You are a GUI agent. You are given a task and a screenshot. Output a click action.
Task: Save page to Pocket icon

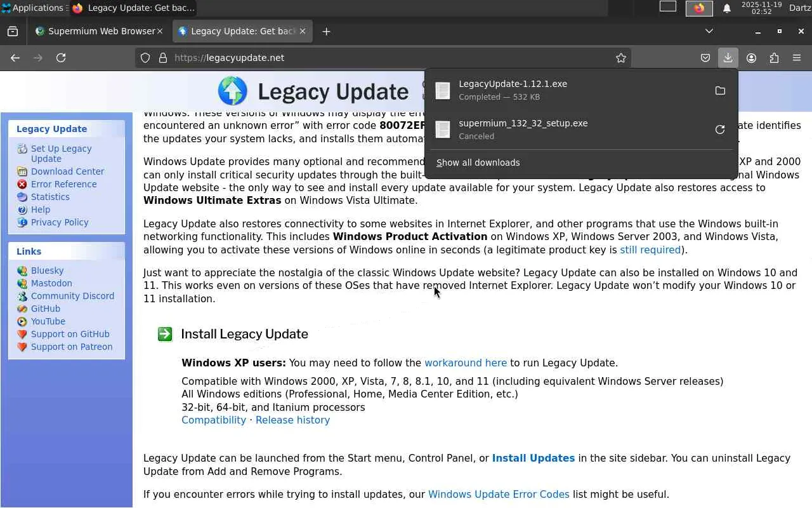[x=705, y=58]
